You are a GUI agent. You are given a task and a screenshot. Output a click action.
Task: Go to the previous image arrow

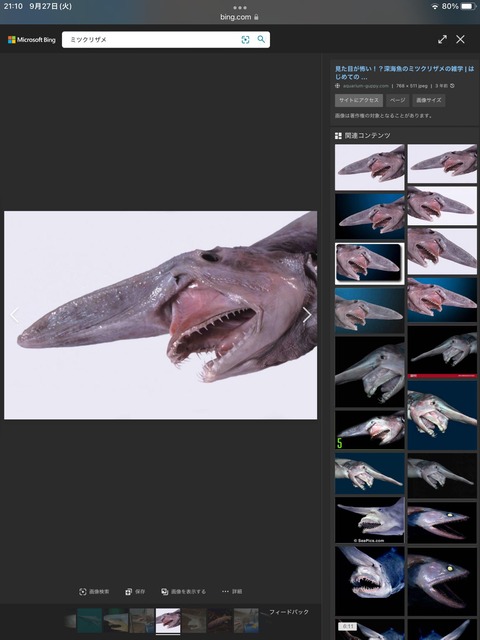click(15, 315)
